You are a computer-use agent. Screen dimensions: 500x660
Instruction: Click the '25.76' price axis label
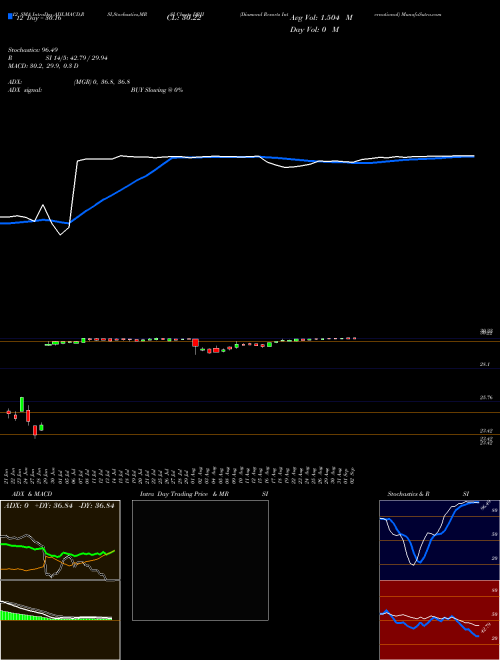pyautogui.click(x=486, y=397)
